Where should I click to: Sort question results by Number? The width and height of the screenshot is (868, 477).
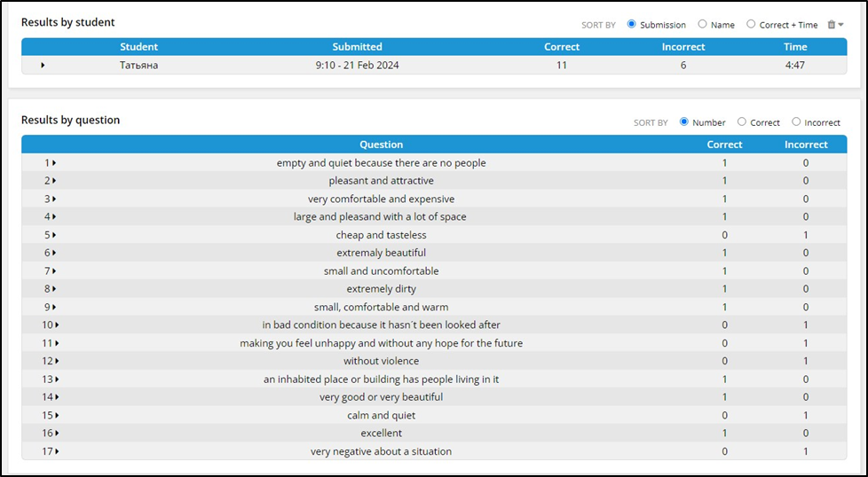tap(684, 122)
